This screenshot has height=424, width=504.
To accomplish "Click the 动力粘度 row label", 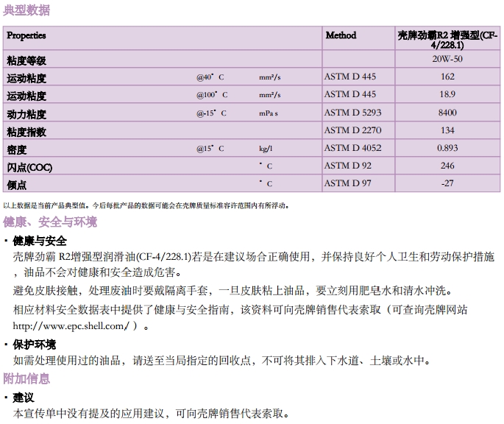I will point(26,114).
